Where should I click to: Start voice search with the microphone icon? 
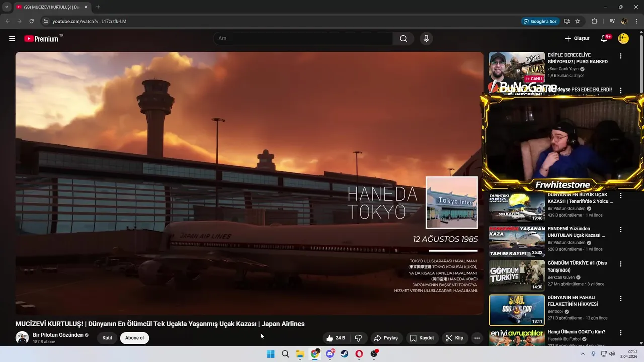point(426,39)
